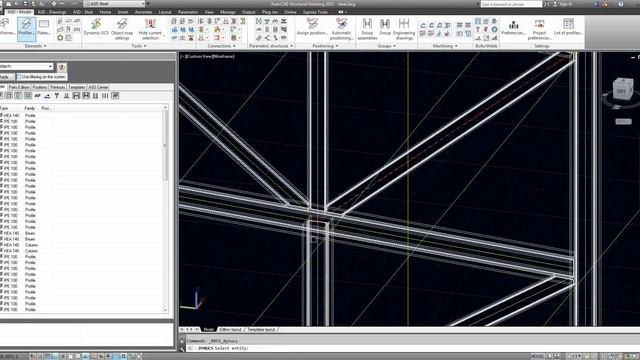Click the Settings panel label
640x360 pixels.
[542, 46]
